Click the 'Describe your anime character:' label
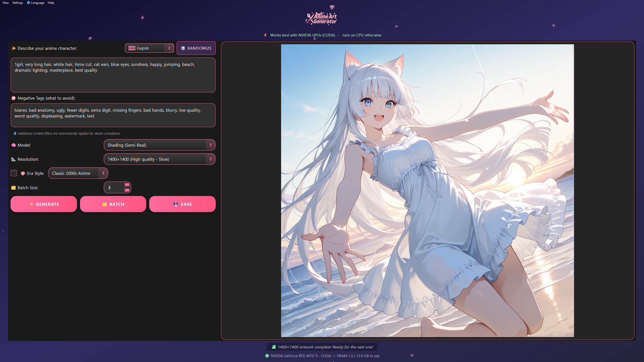 click(47, 48)
